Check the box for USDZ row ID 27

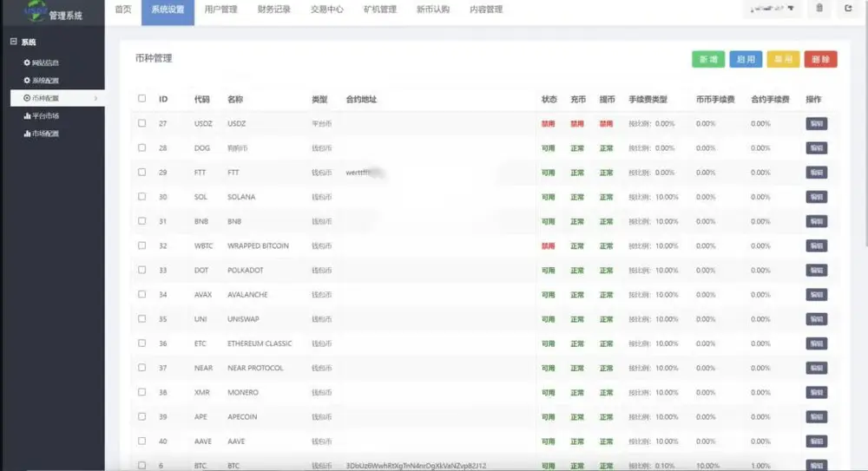coord(141,123)
